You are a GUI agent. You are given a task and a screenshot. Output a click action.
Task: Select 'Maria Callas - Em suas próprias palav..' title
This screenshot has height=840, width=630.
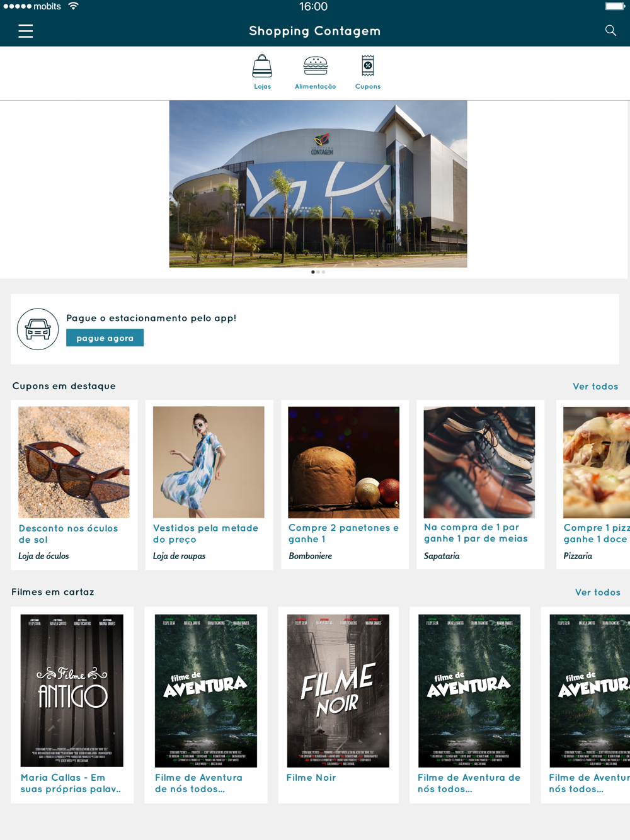(71, 783)
